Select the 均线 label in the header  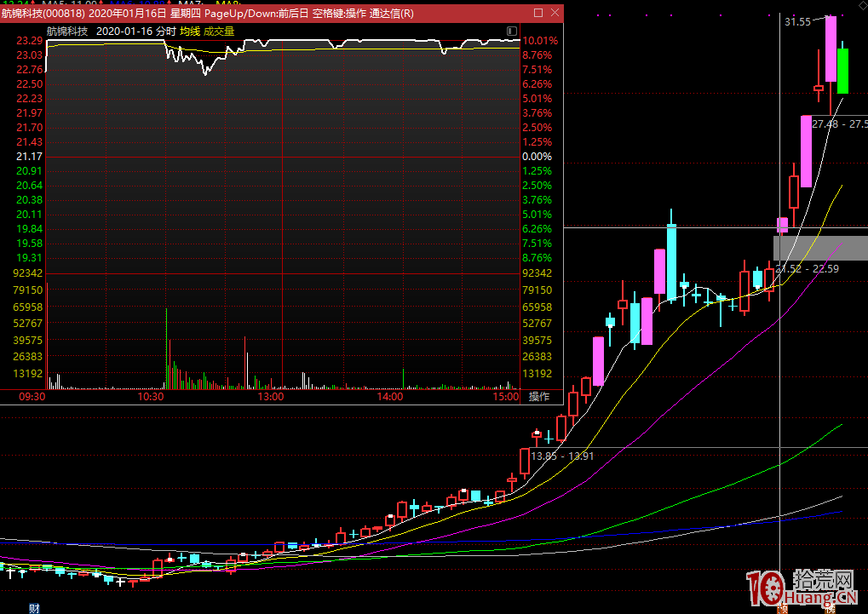(x=189, y=31)
